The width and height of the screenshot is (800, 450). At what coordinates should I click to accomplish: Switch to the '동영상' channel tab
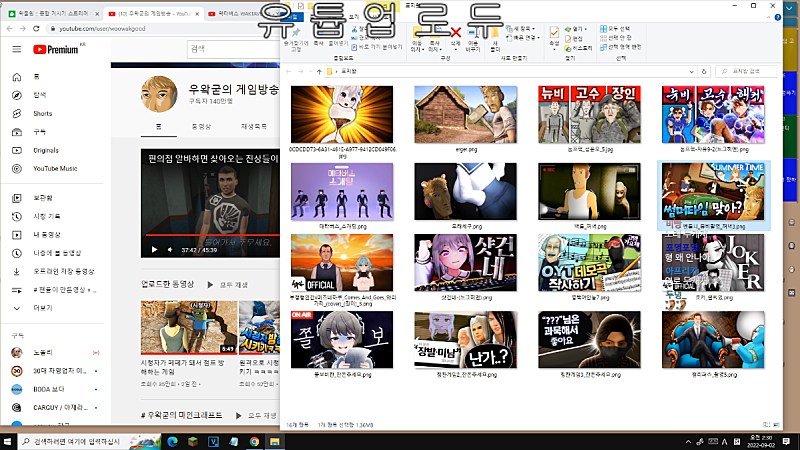(x=201, y=127)
